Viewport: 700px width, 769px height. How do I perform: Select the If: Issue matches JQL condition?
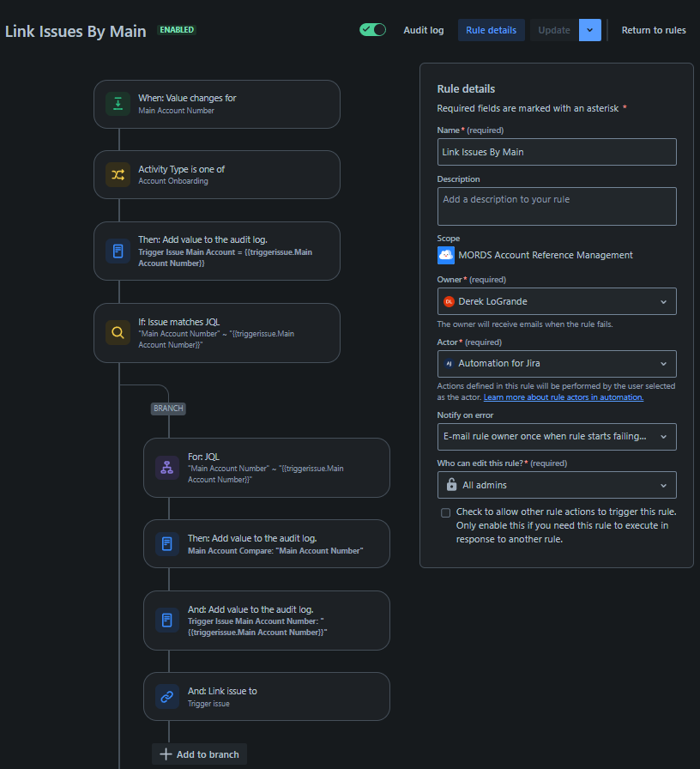tap(217, 333)
